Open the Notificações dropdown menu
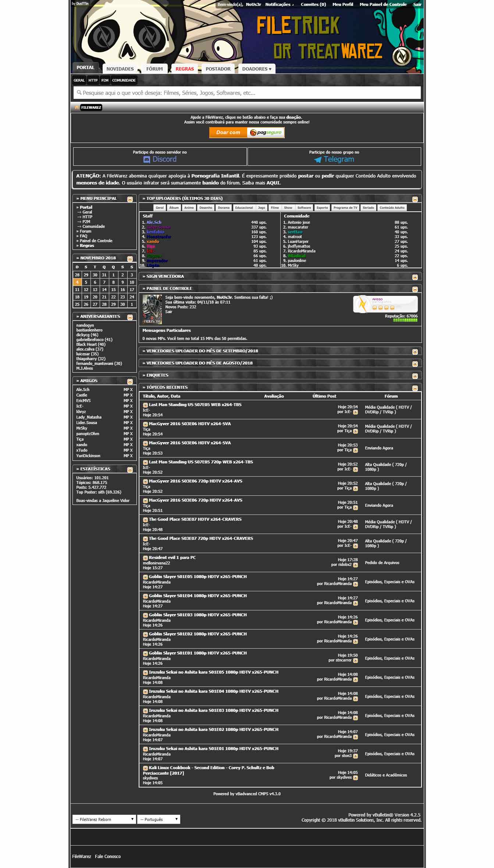 point(279,4)
